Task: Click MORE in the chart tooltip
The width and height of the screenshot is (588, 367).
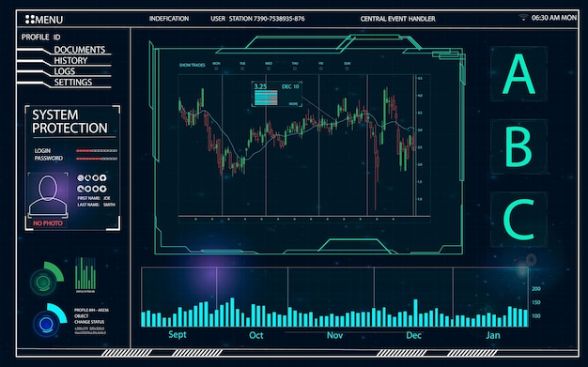Action: click(293, 104)
